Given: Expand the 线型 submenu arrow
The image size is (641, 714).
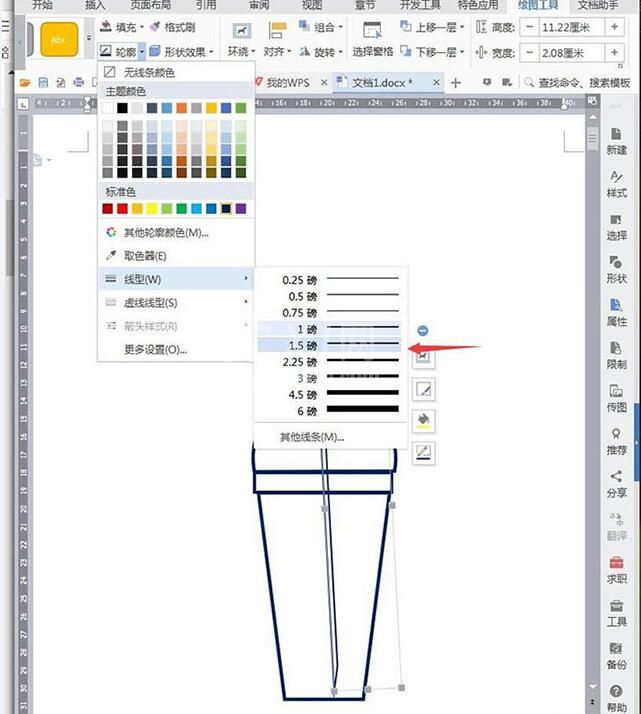Looking at the screenshot, I should click(246, 278).
